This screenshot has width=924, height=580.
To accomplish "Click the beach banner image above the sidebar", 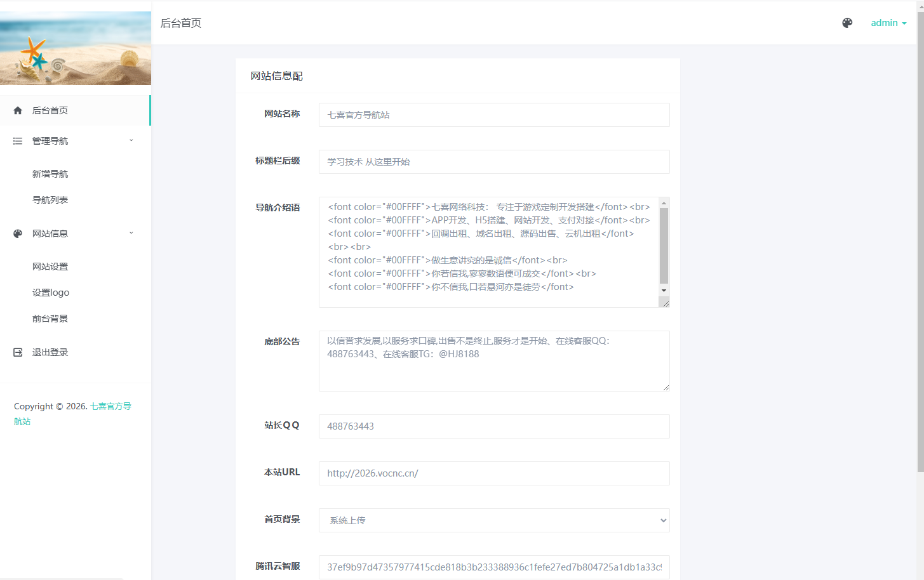I will click(76, 48).
